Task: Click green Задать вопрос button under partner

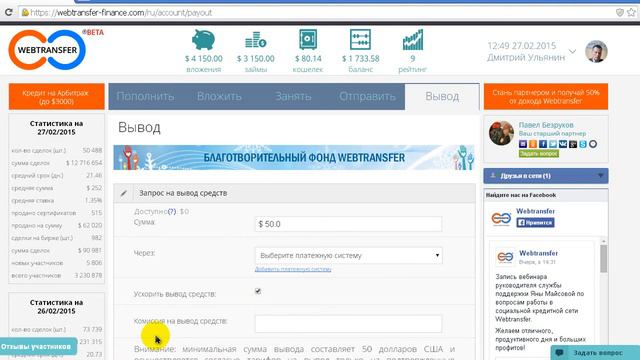Action: point(539,153)
